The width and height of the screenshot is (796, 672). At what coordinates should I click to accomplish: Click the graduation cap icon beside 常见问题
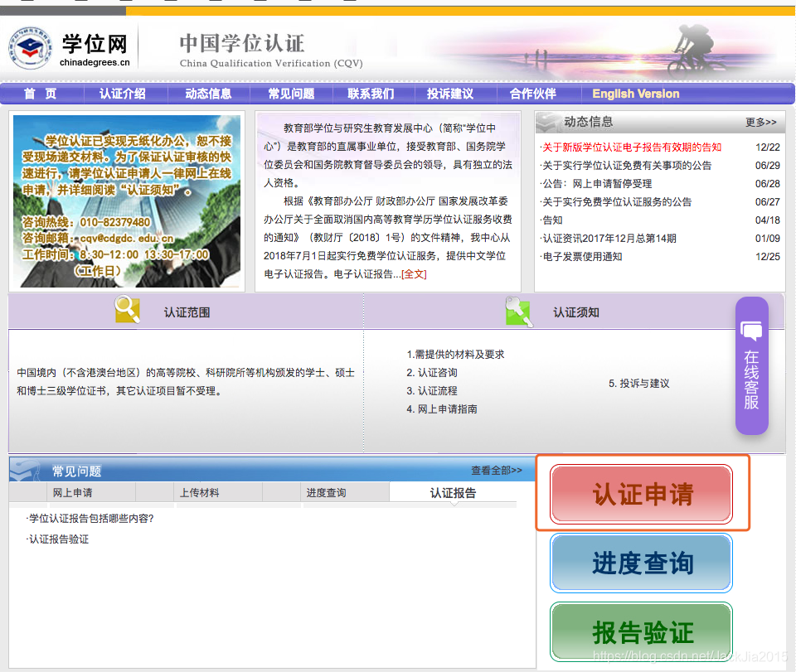pos(25,470)
